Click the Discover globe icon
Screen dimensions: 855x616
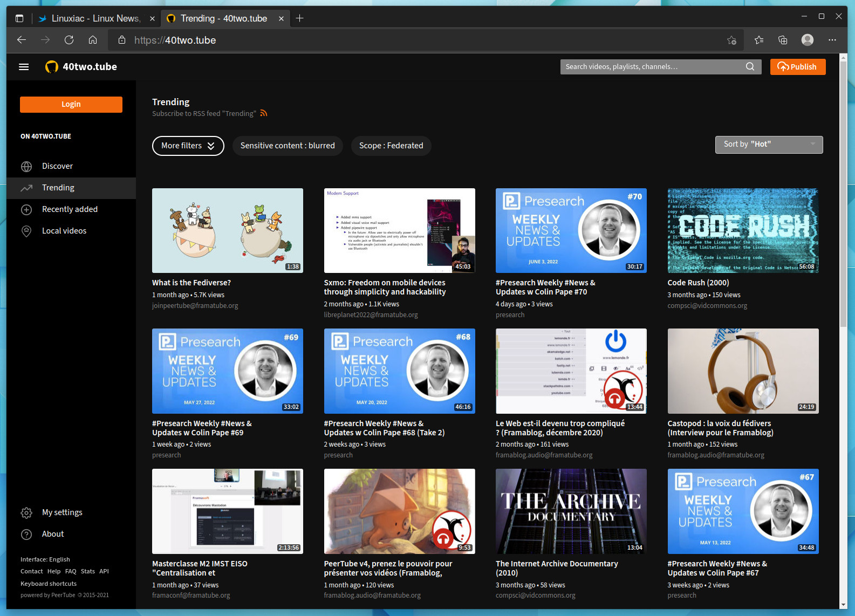tap(26, 167)
